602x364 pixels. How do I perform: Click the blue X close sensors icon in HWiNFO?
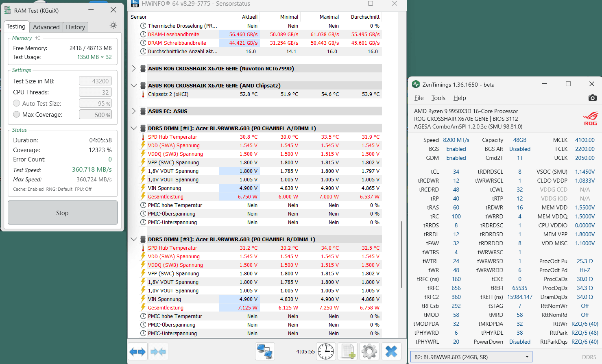click(391, 351)
